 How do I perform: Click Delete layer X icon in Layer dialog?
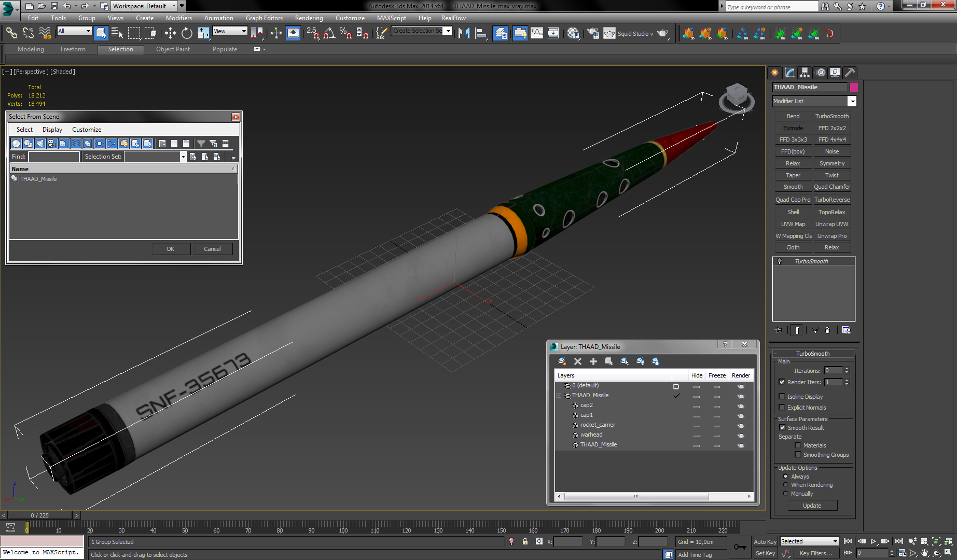coord(578,361)
